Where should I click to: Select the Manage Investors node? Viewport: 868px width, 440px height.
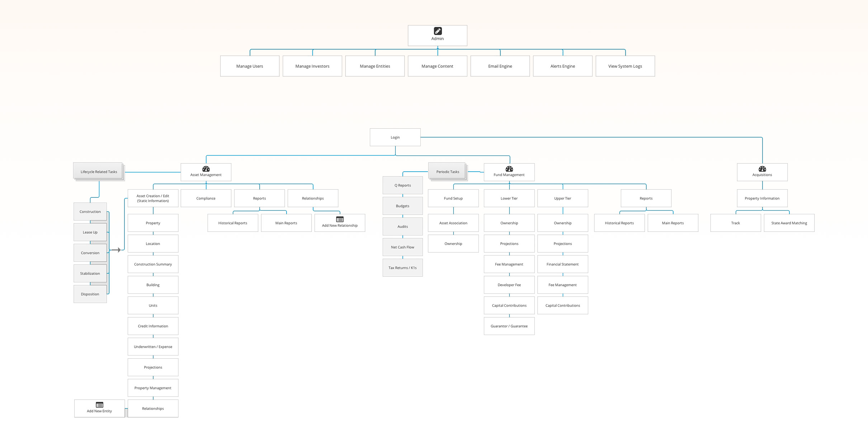point(312,66)
